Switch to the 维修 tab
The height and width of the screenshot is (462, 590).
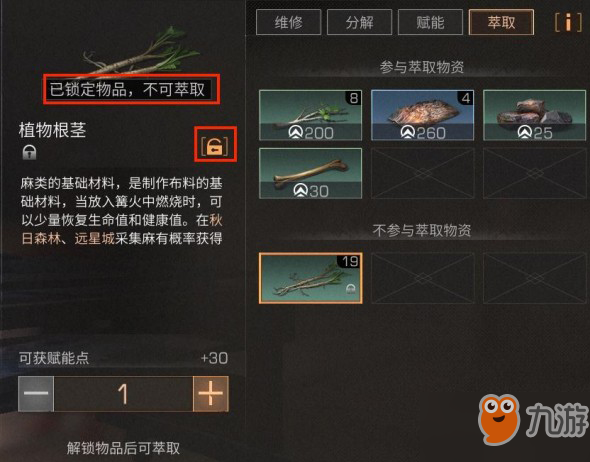coord(289,22)
